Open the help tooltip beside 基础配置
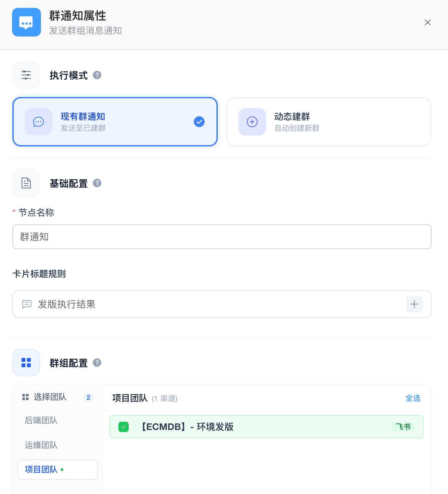Viewport: 448px width, 494px height. [97, 183]
